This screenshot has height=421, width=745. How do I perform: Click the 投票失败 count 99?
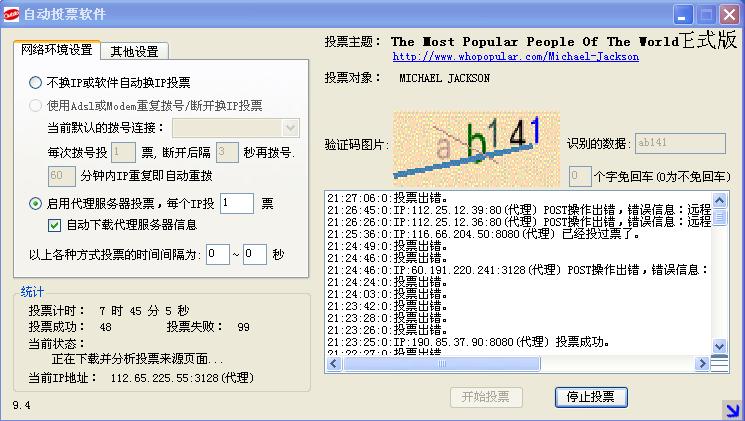click(243, 327)
